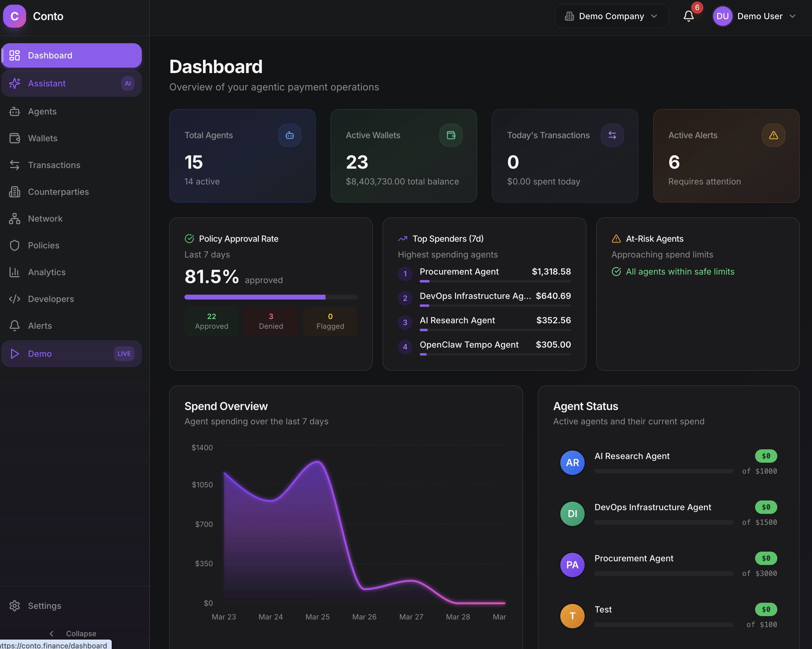Select the Policies shield icon
Viewport: 812px width, 649px height.
pyautogui.click(x=14, y=245)
